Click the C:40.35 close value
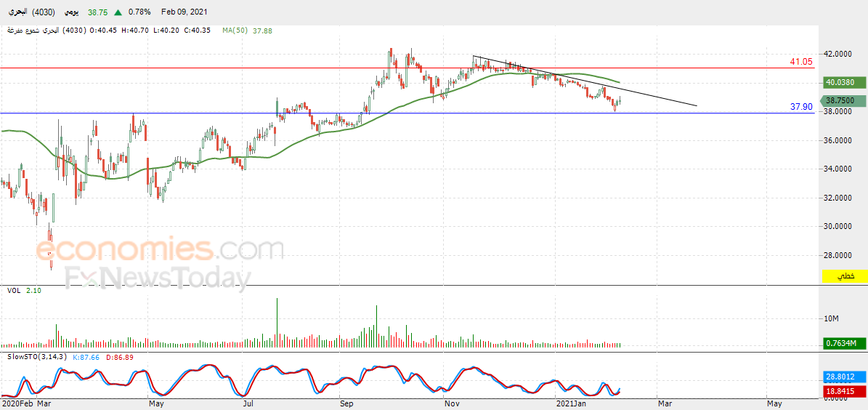Image resolution: width=868 pixels, height=410 pixels. point(197,31)
